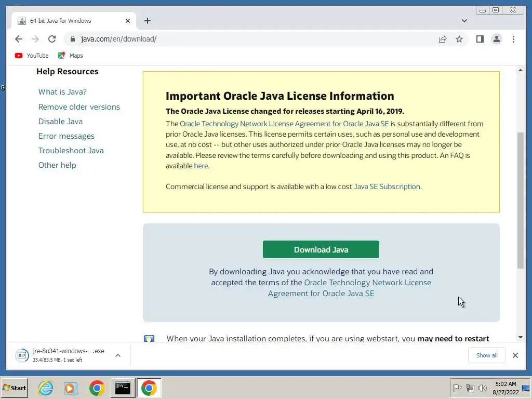Expand the download item options chevron

[118, 355]
